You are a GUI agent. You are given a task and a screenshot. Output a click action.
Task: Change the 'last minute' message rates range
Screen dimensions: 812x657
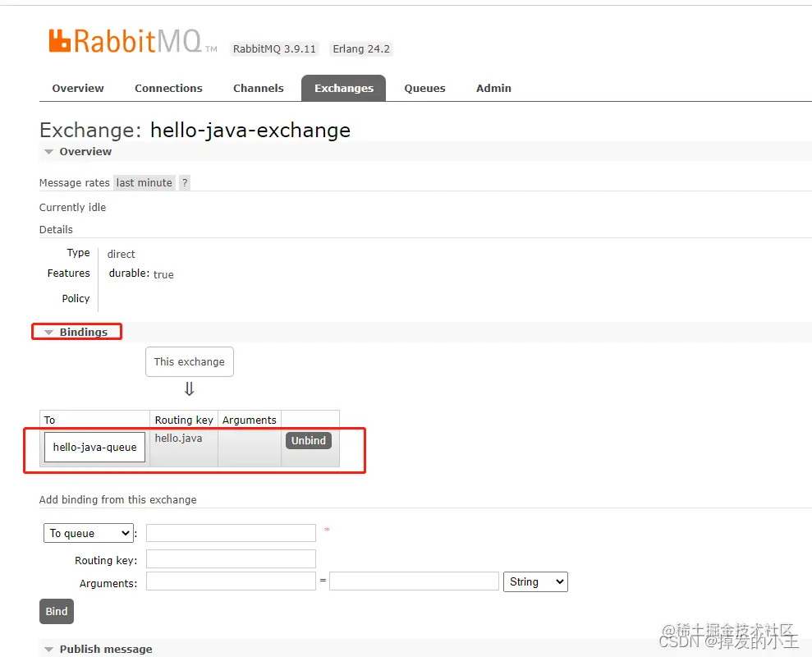(144, 183)
